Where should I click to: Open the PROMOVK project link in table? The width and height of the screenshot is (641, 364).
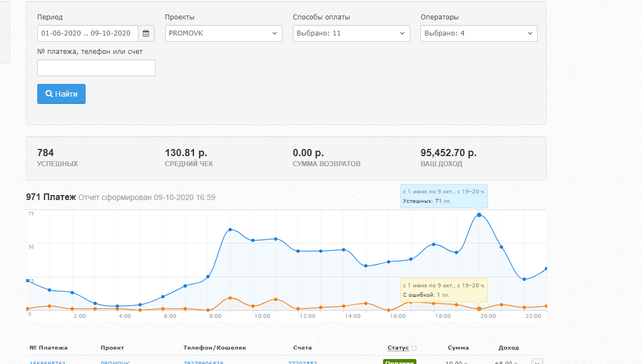115,362
